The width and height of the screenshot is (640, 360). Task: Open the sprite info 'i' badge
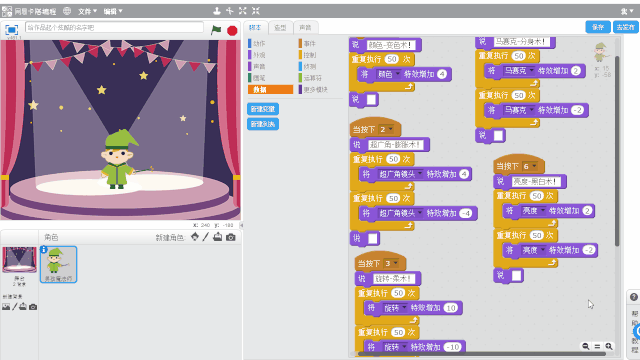(44, 249)
